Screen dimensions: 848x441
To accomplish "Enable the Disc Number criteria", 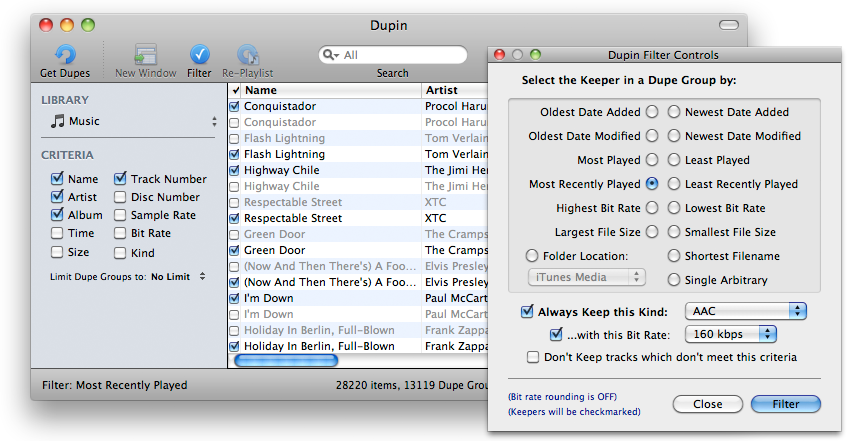I will click(120, 197).
